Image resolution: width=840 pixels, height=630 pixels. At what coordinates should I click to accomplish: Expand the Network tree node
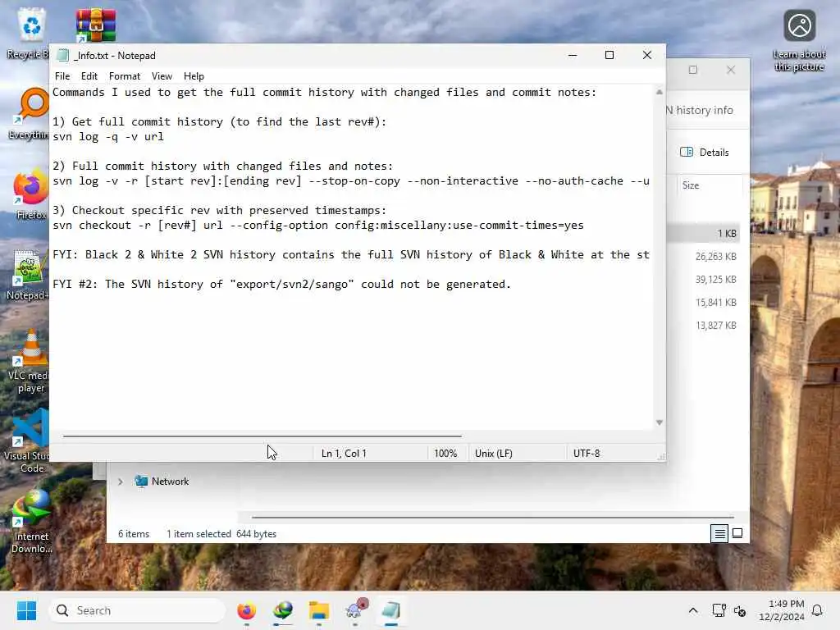121,482
